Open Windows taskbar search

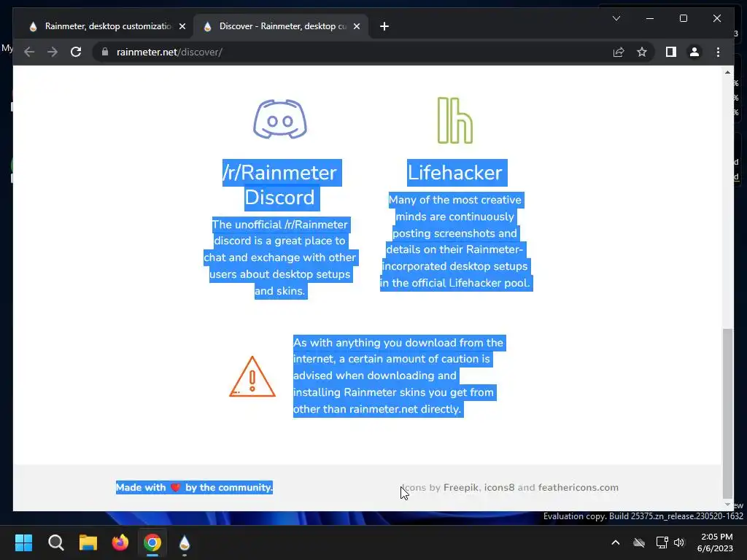pyautogui.click(x=55, y=542)
